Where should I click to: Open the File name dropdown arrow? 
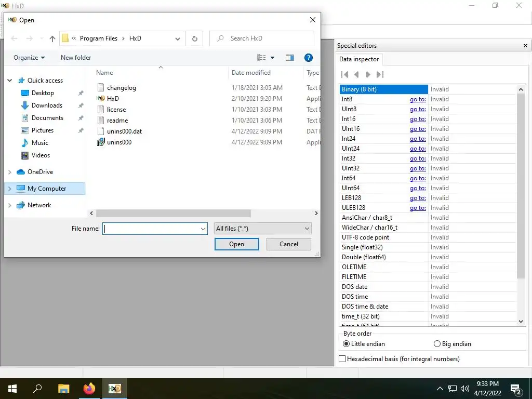point(203,229)
